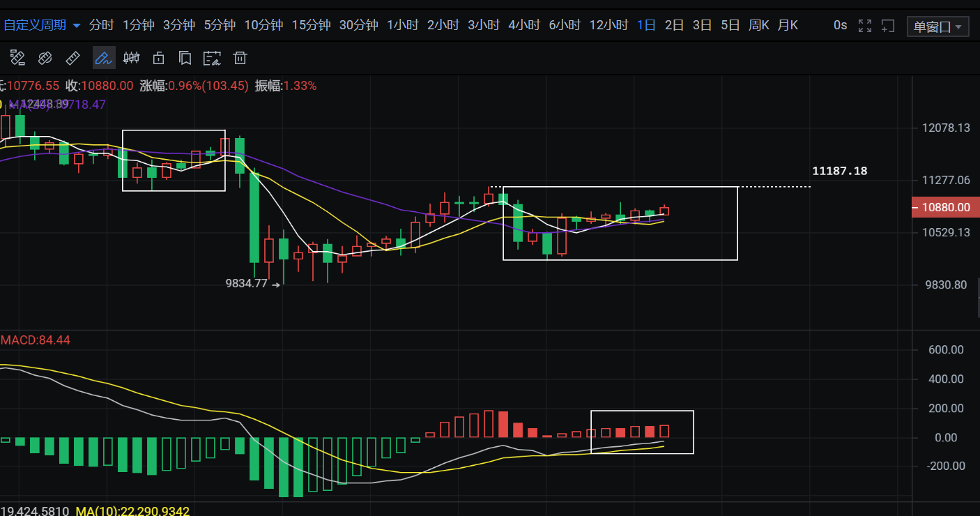
Task: Switch to the 30分钟 timeframe
Action: (x=358, y=25)
